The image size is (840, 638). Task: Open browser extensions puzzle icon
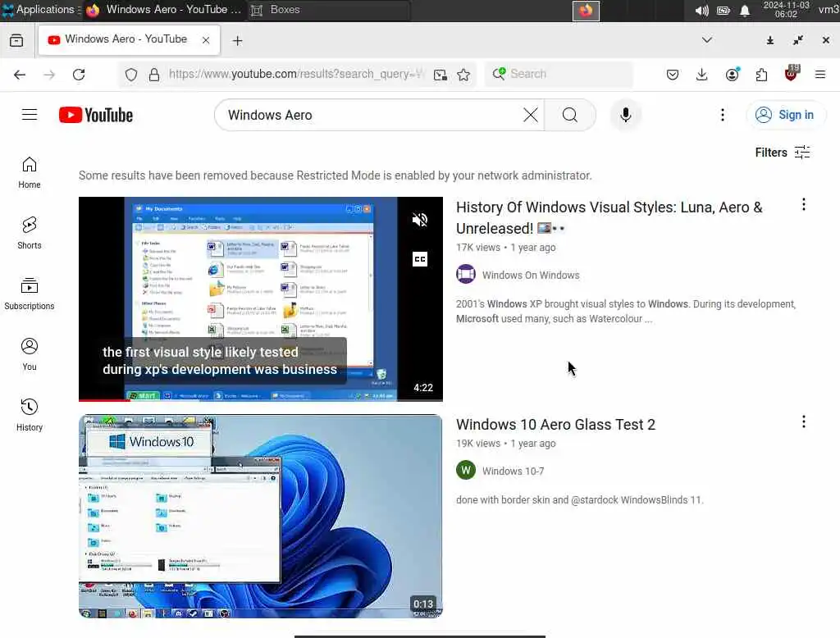pos(761,75)
